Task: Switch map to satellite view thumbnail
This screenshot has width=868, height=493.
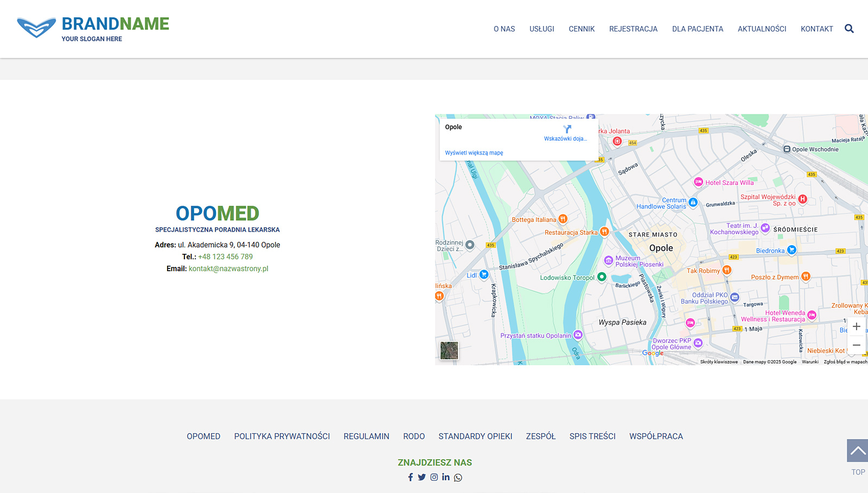Action: tap(449, 350)
